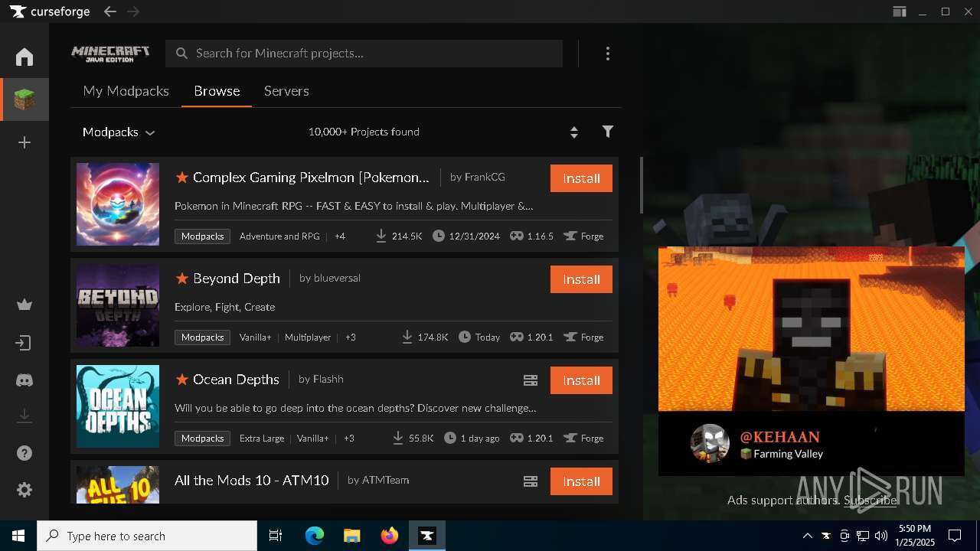Open Microsoft Edge from the taskbar
This screenshot has width=980, height=551.
tap(315, 536)
